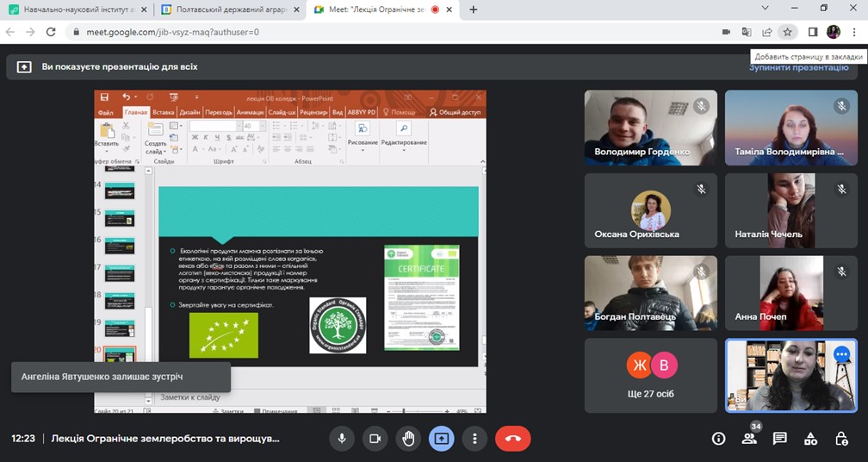Open the chat with everyone
The width and height of the screenshot is (868, 462).
[779, 439]
